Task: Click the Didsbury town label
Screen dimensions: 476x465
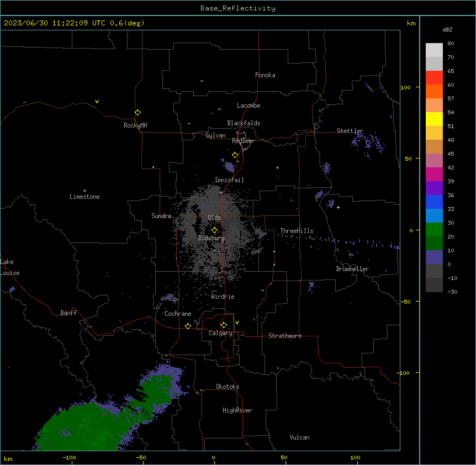Action: 211,238
